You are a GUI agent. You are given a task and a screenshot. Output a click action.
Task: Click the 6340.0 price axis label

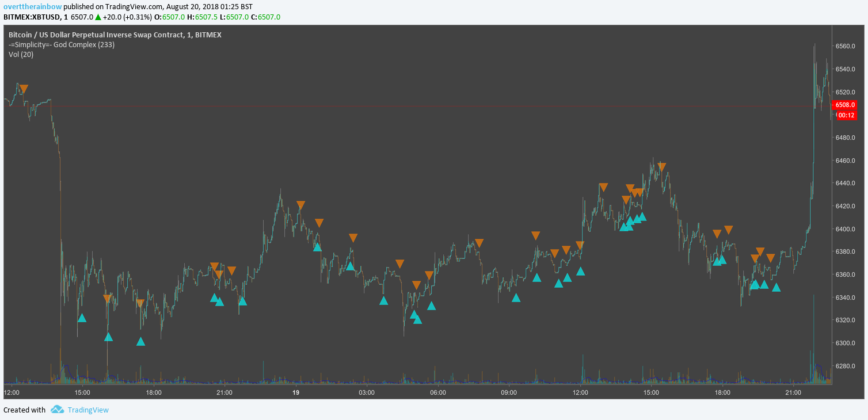[x=846, y=297]
